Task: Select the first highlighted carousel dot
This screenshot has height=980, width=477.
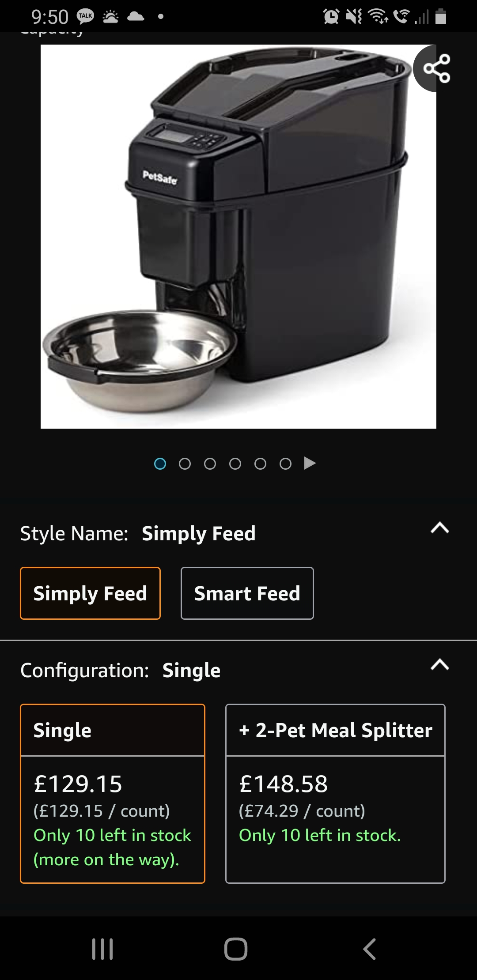Action: [x=160, y=464]
